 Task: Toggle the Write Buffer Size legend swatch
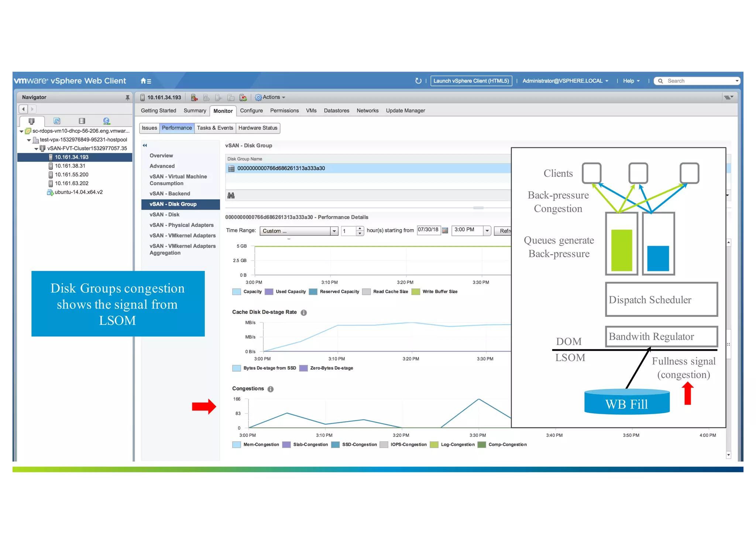[416, 292]
